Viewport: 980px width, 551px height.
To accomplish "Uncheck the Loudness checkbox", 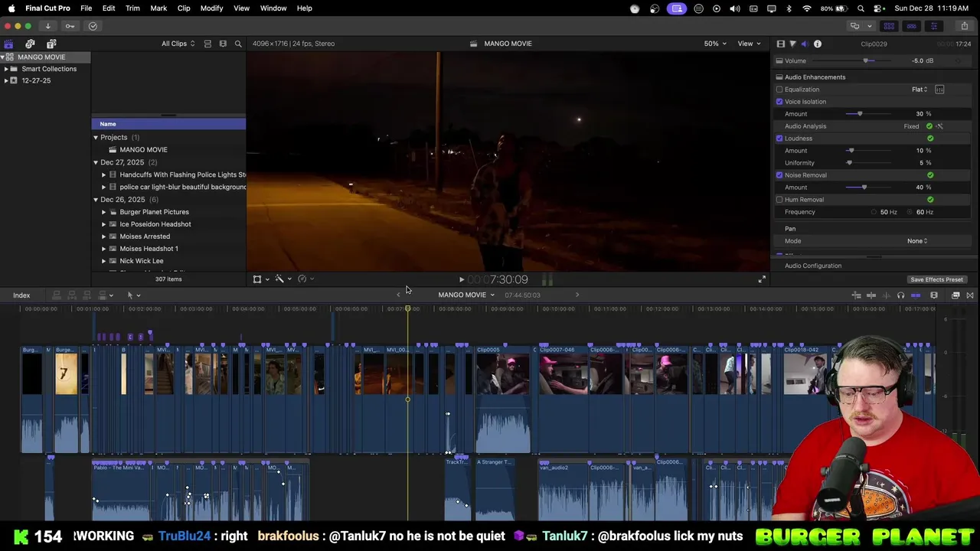I will [779, 139].
